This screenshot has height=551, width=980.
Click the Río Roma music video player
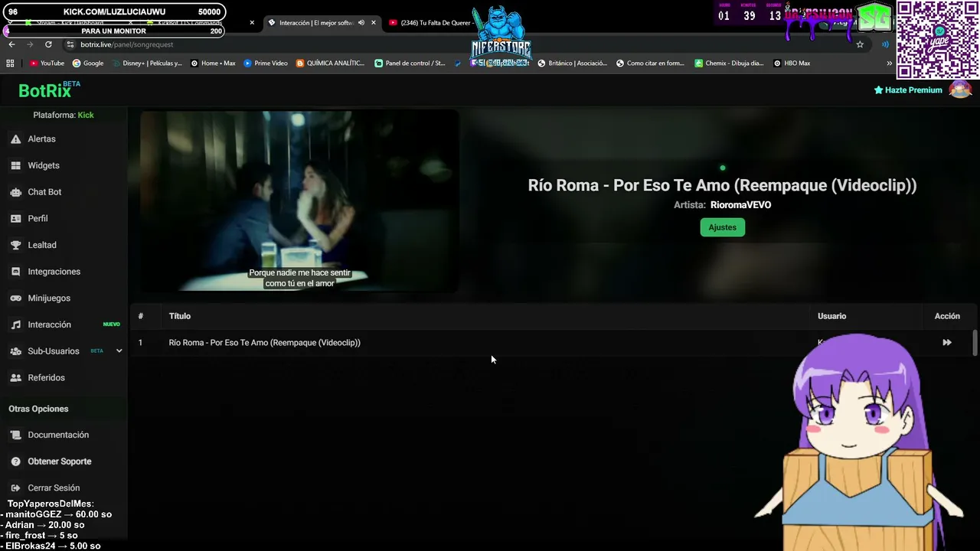coord(299,201)
